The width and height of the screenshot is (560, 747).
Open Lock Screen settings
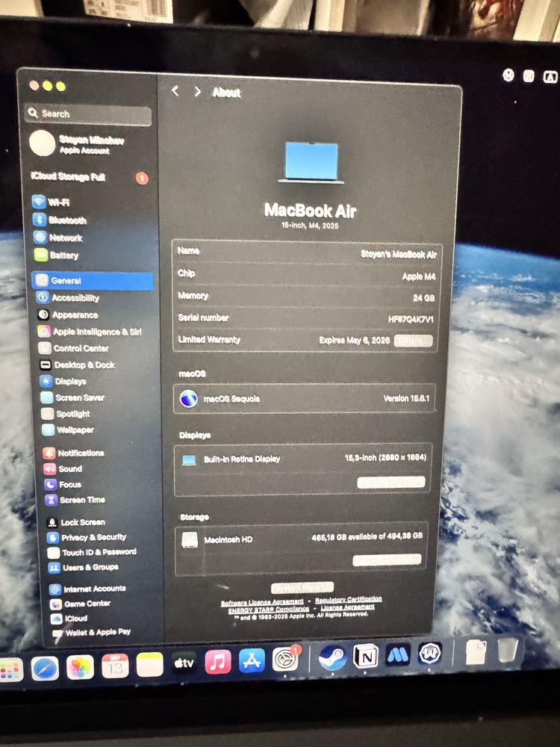click(76, 522)
